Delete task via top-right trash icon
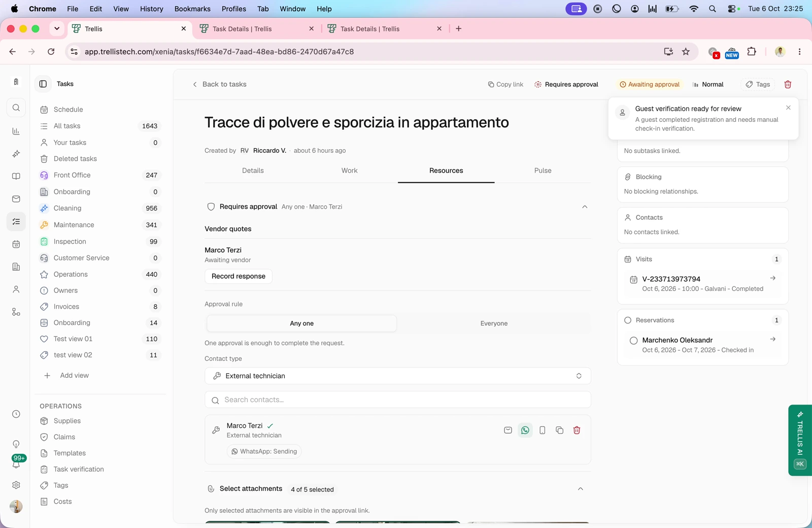This screenshot has height=528, width=812. (x=788, y=84)
